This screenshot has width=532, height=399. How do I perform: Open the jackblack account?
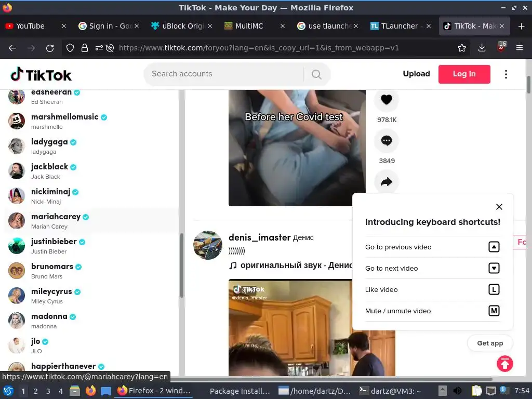(x=91, y=171)
